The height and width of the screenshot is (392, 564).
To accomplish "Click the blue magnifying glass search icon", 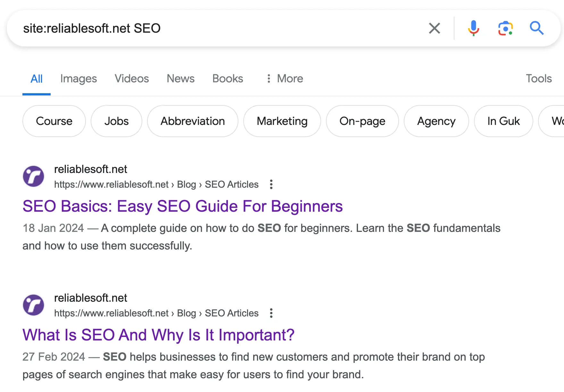I will point(536,28).
